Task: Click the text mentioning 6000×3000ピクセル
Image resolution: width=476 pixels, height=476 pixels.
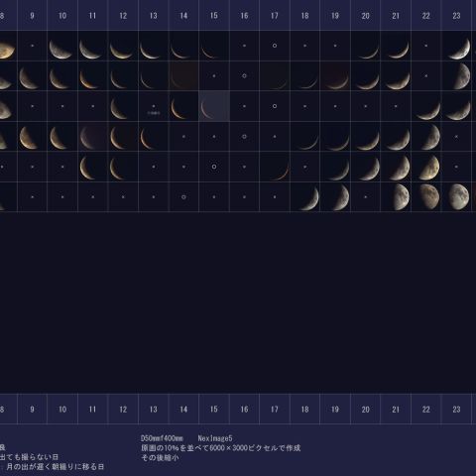Action: [221, 448]
